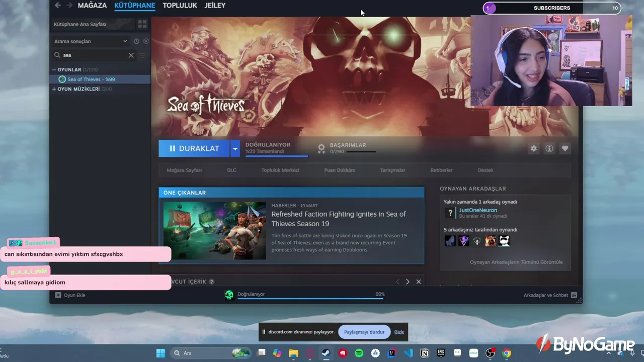This screenshot has height=362, width=644.
Task: Open the MAĞAZA store menu
Action: [x=92, y=6]
